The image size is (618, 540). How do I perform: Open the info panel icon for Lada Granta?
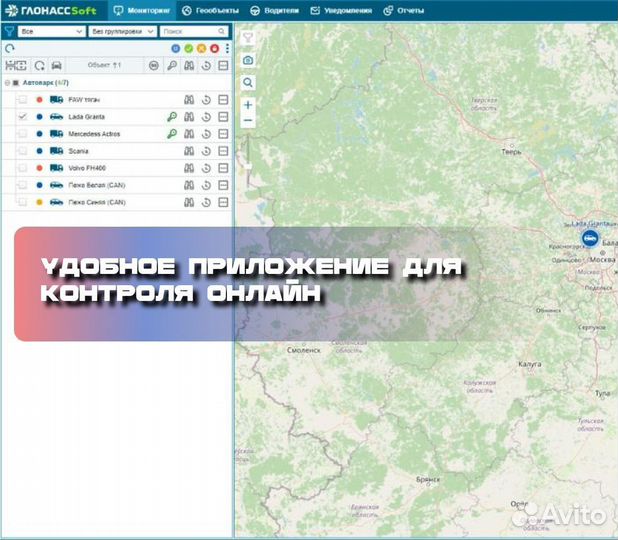click(x=223, y=117)
